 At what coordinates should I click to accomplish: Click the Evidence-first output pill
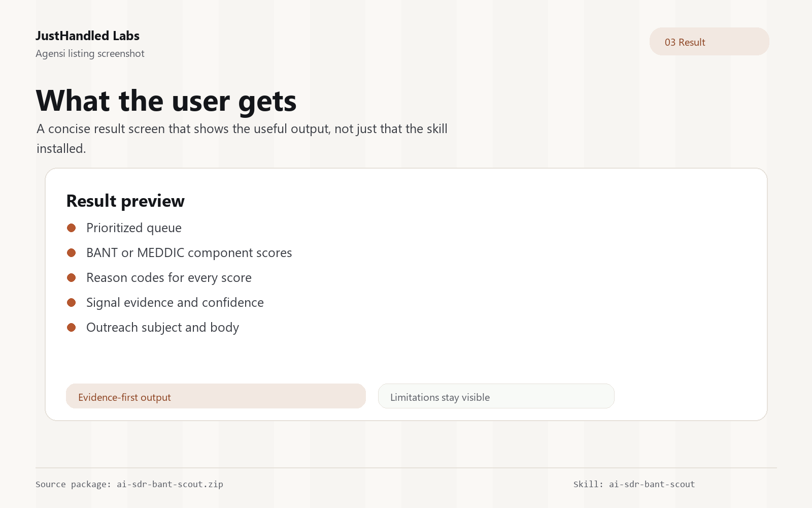216,396
